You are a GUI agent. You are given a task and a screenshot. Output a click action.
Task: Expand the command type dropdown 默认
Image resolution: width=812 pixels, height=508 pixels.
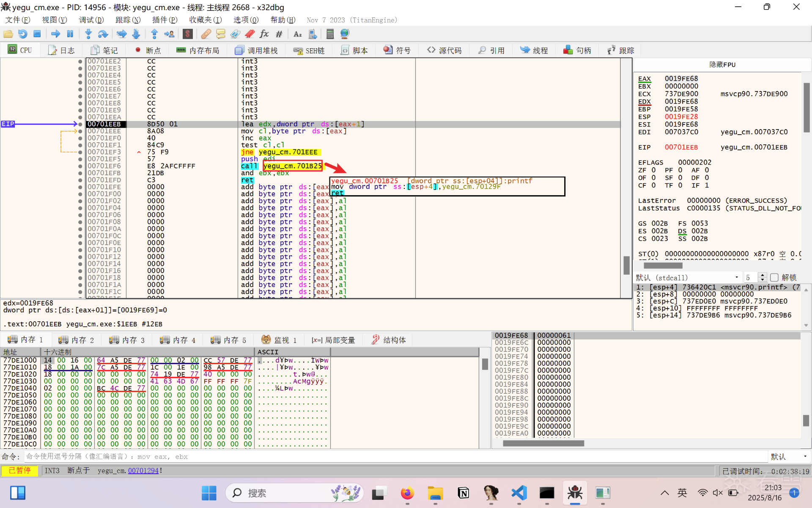click(789, 456)
